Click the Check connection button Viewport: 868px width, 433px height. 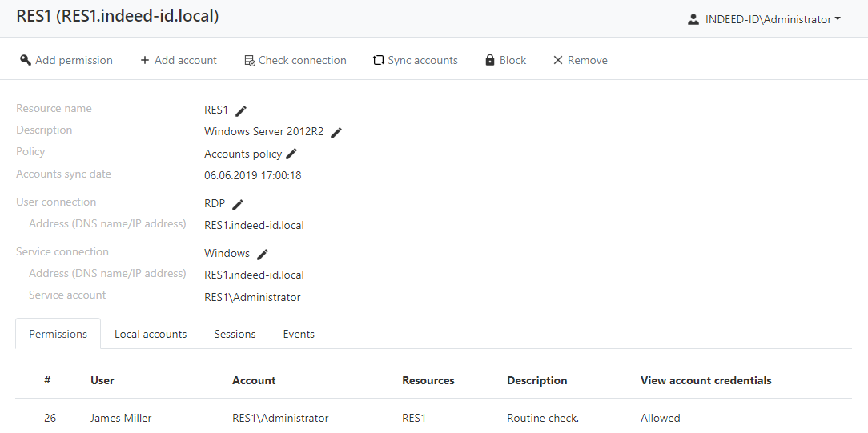(295, 61)
